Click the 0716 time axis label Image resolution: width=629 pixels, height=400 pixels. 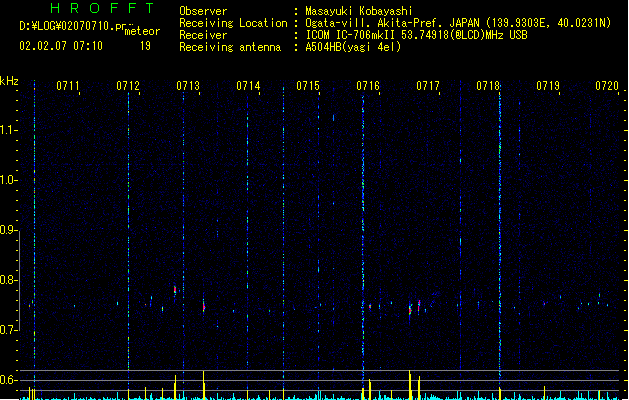pyautogui.click(x=368, y=86)
